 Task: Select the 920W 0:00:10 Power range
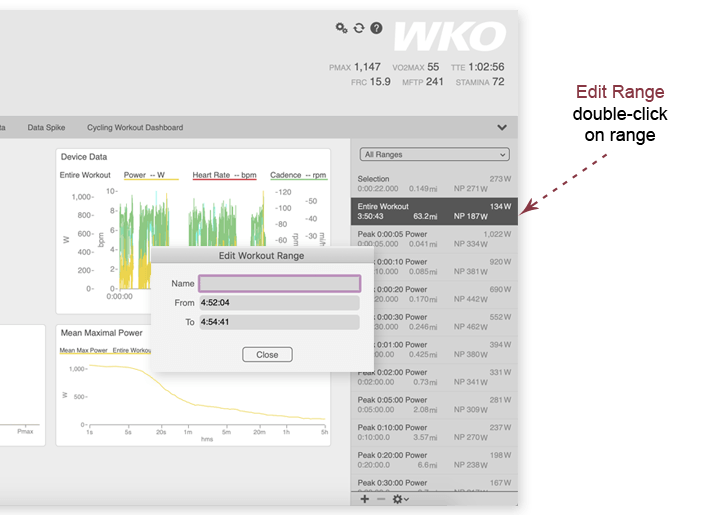(445, 266)
